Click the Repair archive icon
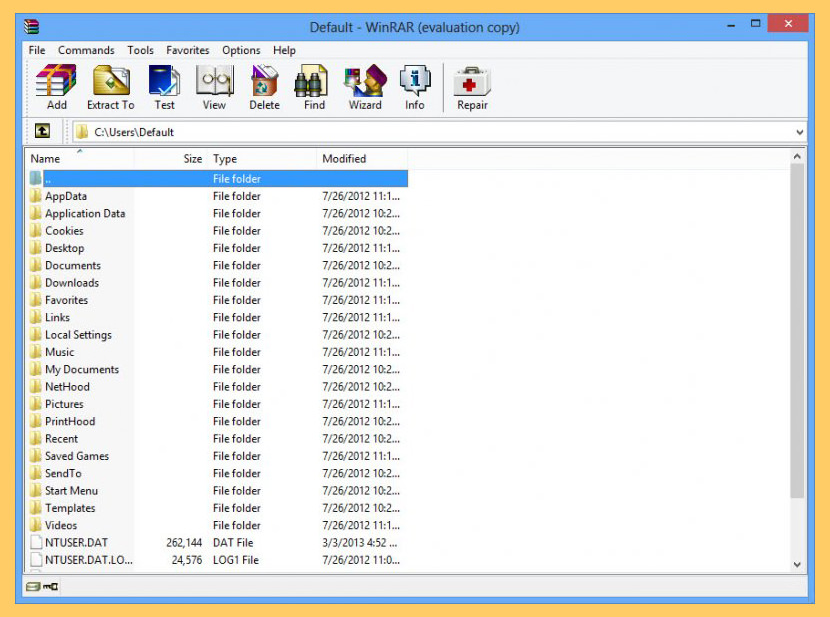 [472, 81]
